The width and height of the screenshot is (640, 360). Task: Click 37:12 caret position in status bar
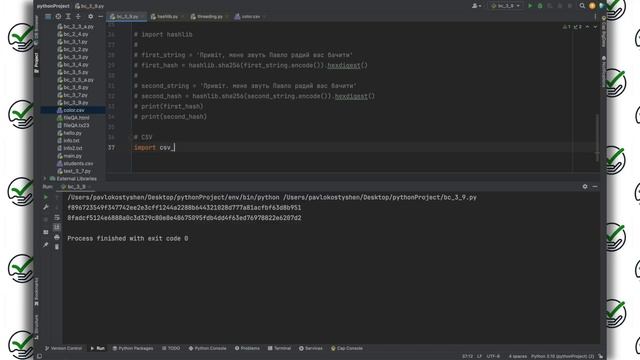tap(467, 356)
